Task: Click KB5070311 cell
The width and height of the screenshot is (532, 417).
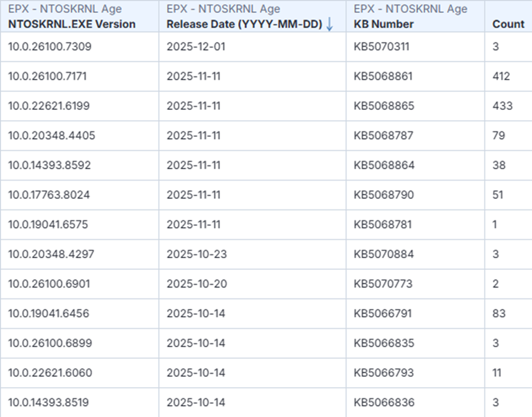Action: coord(382,47)
